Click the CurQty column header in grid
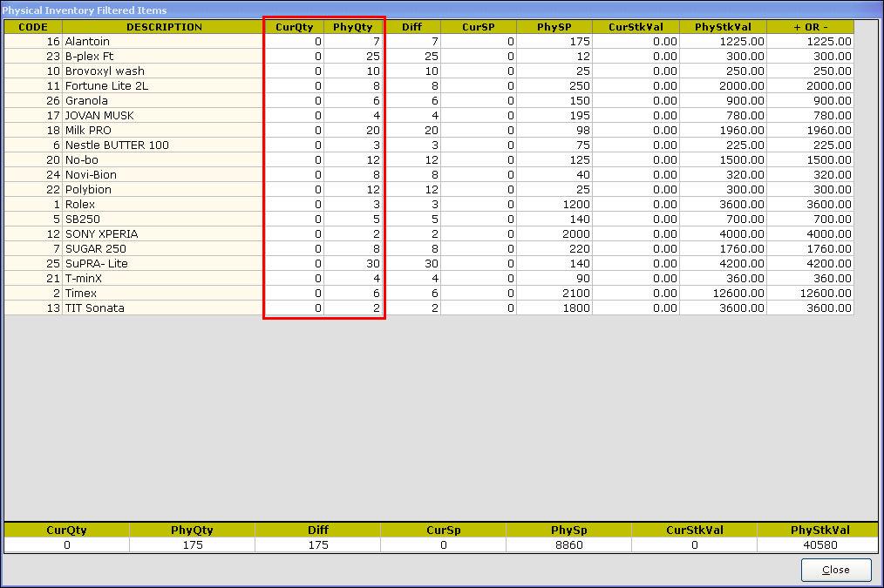The width and height of the screenshot is (884, 588). [295, 27]
